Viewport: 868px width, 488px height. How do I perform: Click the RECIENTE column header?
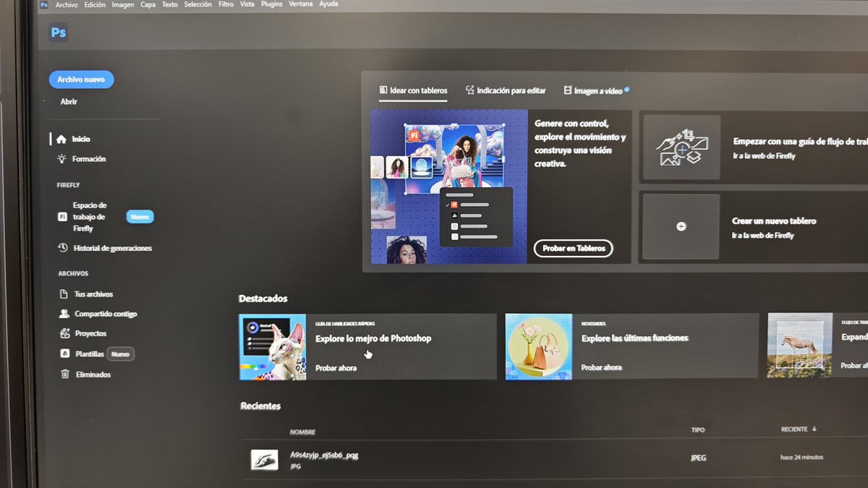pos(794,429)
